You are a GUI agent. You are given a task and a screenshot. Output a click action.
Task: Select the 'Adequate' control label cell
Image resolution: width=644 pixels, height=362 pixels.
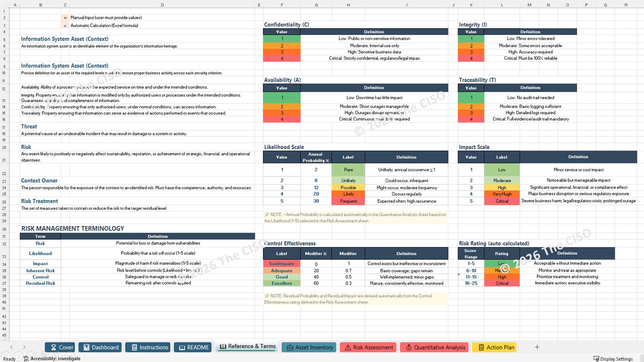point(282,271)
